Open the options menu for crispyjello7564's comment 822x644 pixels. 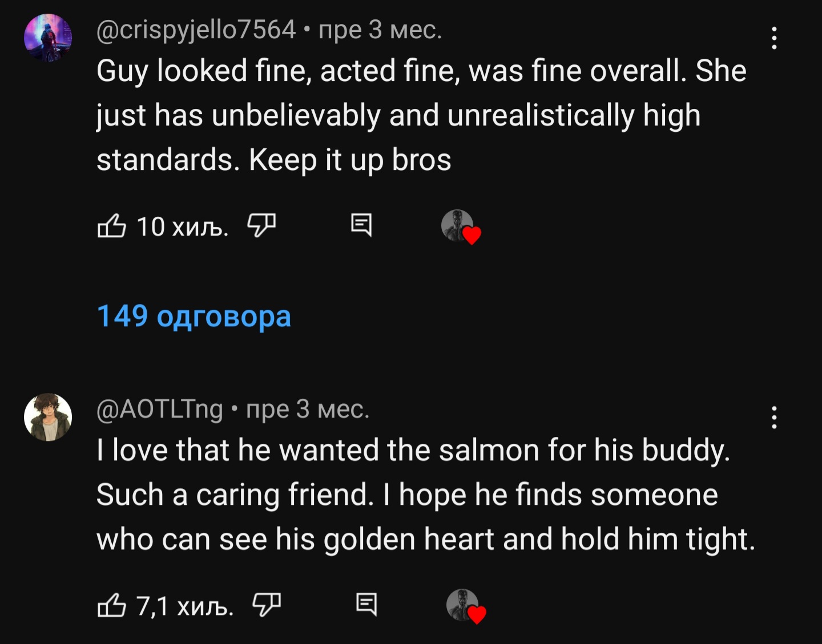click(774, 38)
